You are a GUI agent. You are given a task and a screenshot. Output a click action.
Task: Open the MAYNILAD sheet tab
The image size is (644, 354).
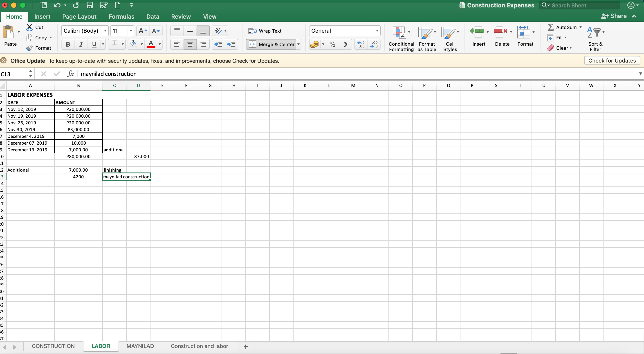pyautogui.click(x=140, y=346)
